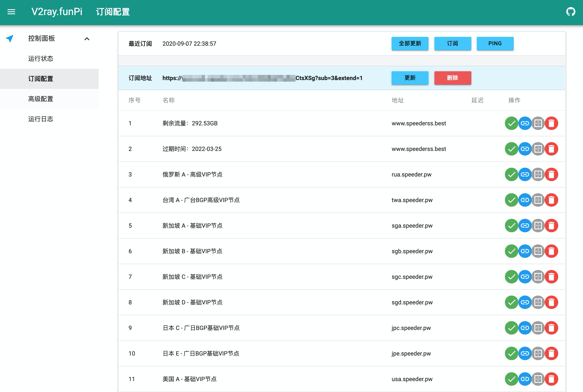583x392 pixels.
Task: Apply the 日本 C node with green checkmark
Action: (511, 328)
